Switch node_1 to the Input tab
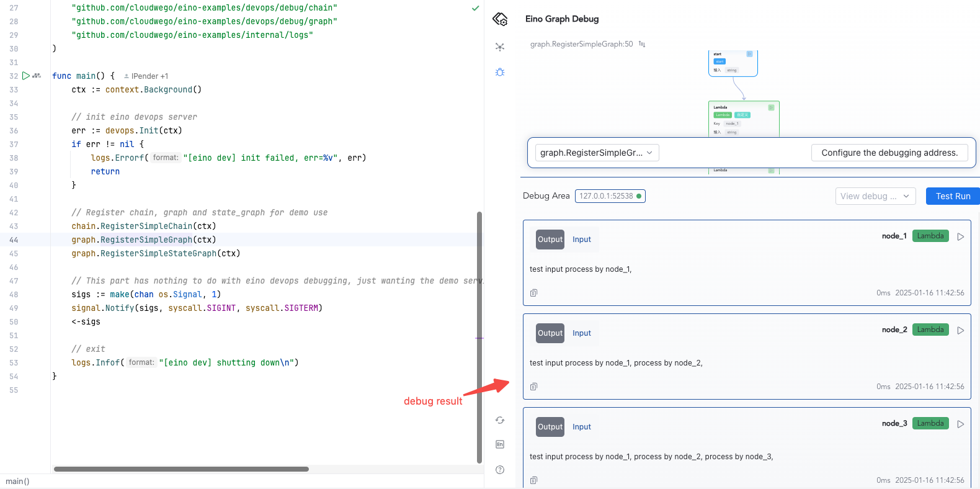Image resolution: width=980 pixels, height=489 pixels. click(x=582, y=240)
